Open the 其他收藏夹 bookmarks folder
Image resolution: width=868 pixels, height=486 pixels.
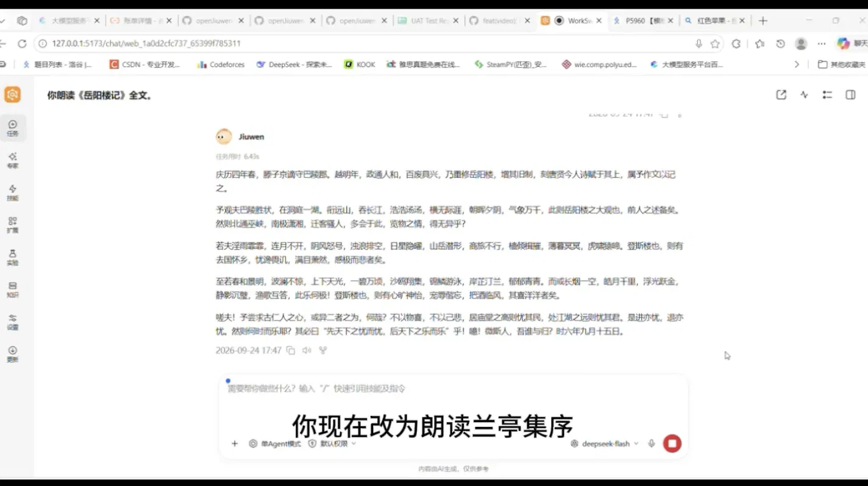tap(842, 64)
